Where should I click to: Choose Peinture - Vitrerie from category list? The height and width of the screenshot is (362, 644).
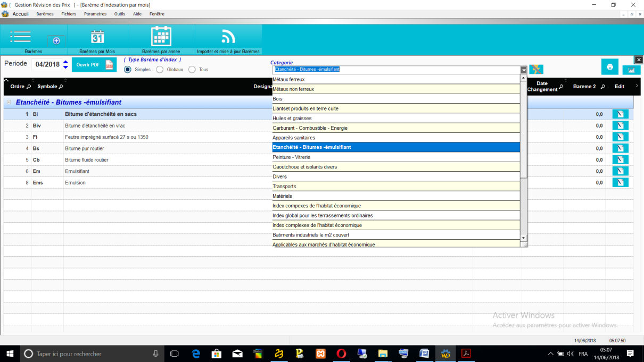(291, 157)
